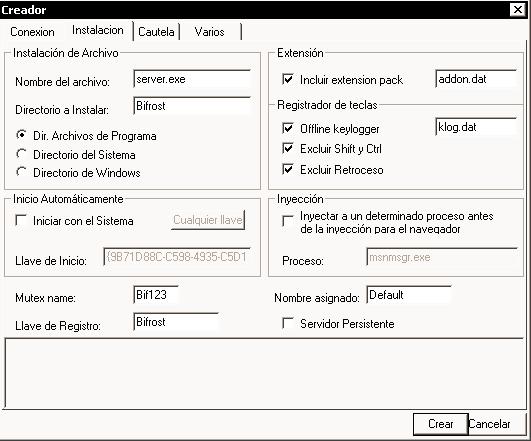Click the addon.dat filename field
The width and height of the screenshot is (531, 441).
[x=476, y=79]
